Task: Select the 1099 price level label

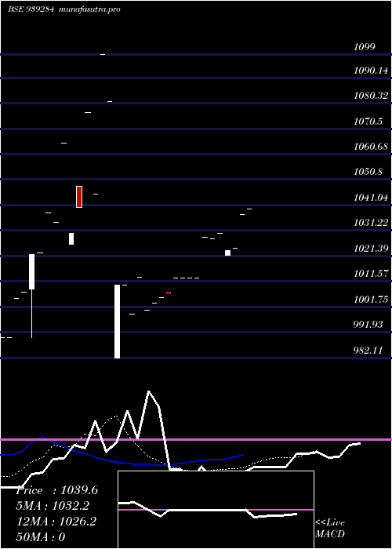Action: tap(365, 46)
